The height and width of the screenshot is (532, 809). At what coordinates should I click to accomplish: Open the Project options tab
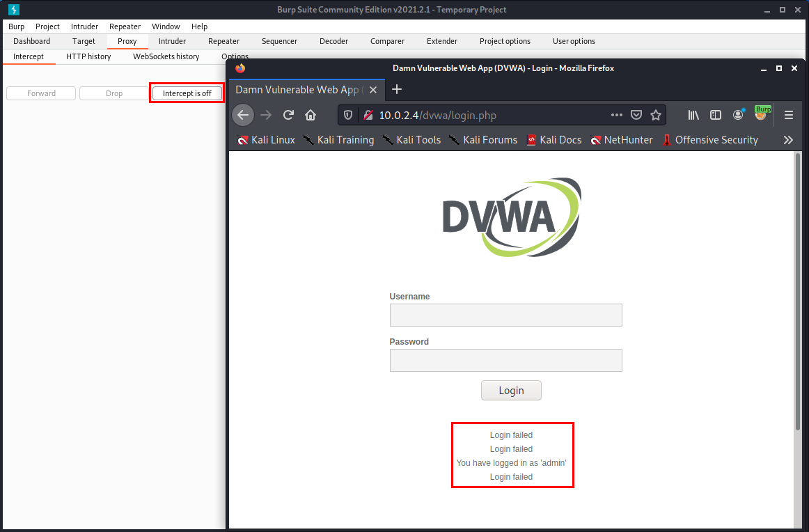pyautogui.click(x=505, y=41)
